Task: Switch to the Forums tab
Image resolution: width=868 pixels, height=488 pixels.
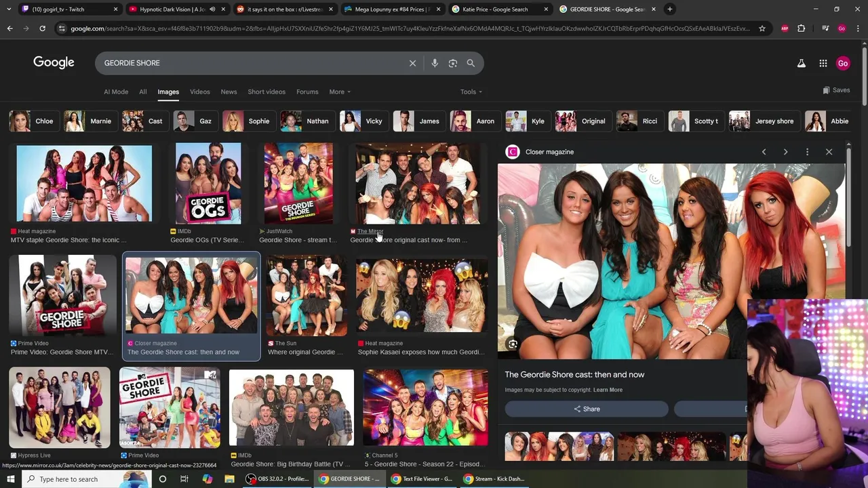Action: pos(307,91)
